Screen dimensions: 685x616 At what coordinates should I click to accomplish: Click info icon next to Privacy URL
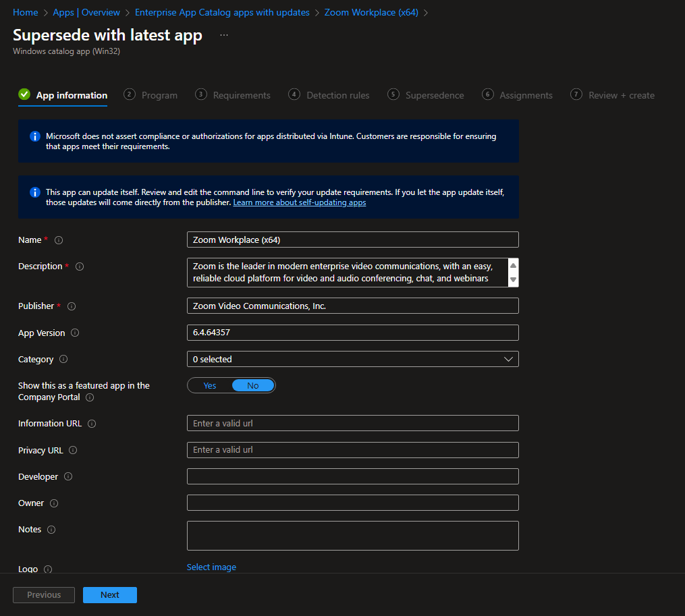[73, 451]
